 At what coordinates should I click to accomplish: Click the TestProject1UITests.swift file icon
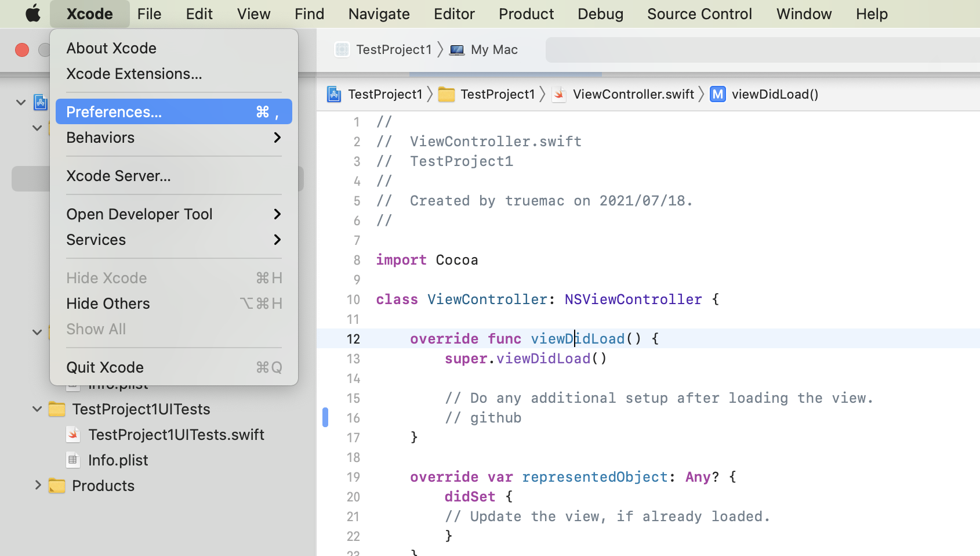(73, 435)
